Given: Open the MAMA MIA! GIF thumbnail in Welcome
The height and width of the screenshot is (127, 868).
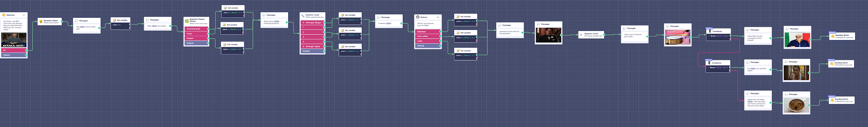Looking at the screenshot, I should (14, 40).
